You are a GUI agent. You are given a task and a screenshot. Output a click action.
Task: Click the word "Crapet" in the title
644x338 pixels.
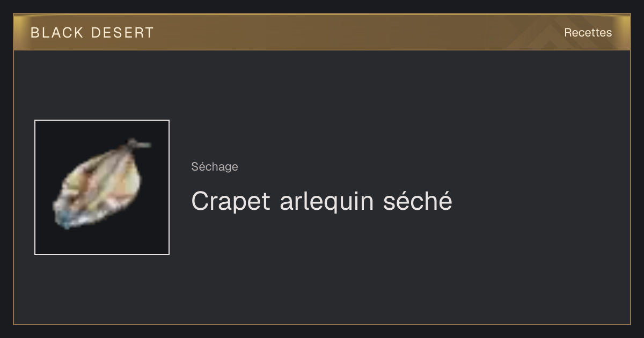point(231,202)
